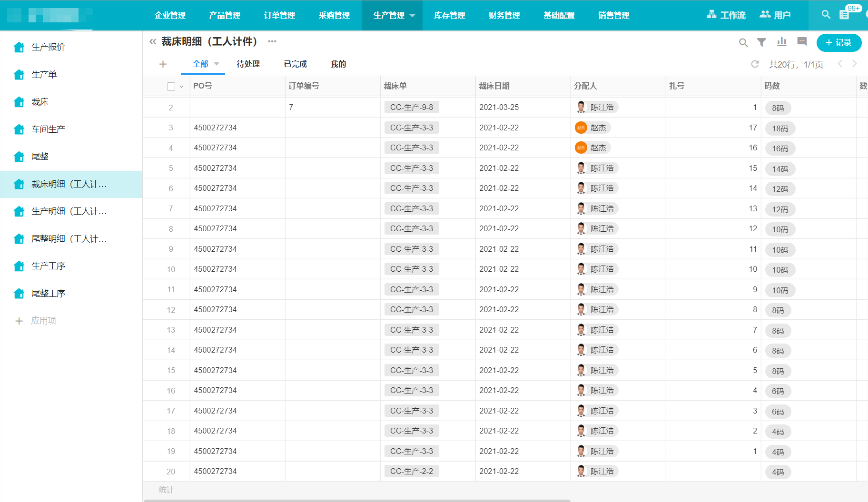Click the global search magnifier in header
The image size is (868, 502).
click(x=826, y=15)
